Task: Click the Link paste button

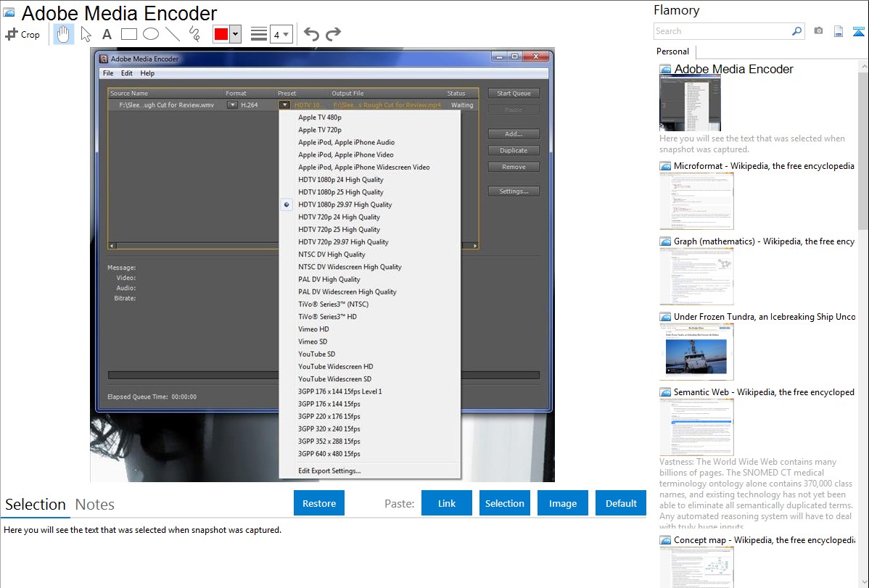Action: pos(447,503)
